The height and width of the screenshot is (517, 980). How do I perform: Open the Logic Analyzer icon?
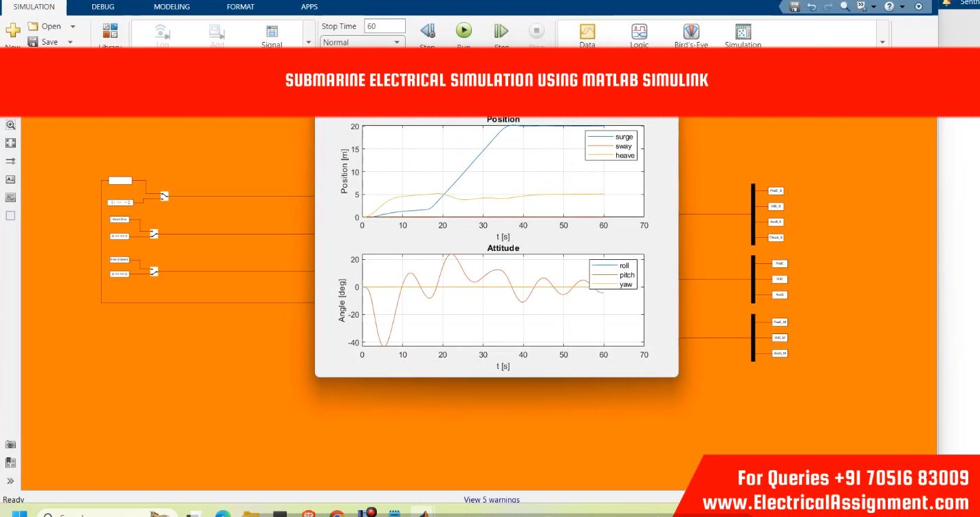(639, 32)
